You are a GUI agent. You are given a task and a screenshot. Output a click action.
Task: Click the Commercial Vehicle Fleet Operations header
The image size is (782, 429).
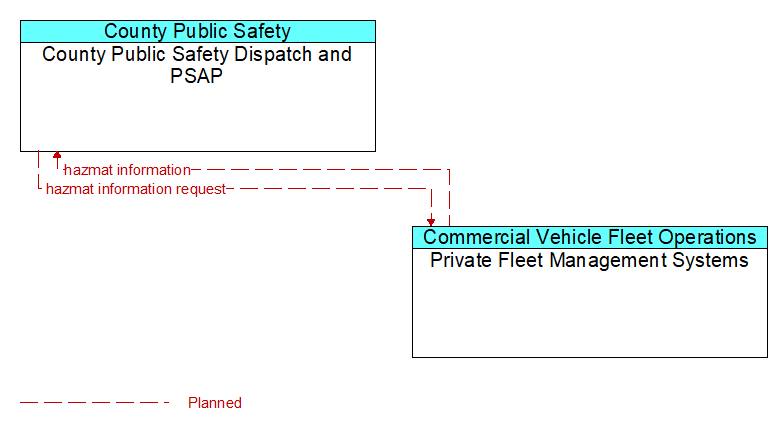(589, 237)
